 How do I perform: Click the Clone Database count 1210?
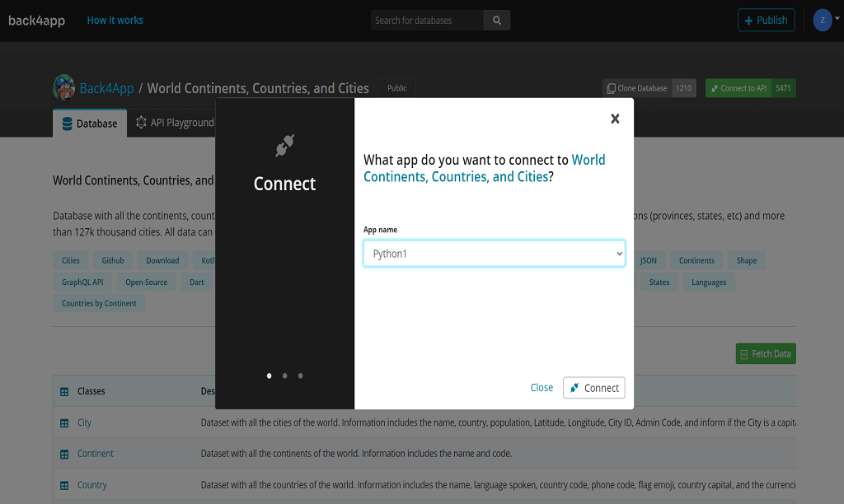683,88
